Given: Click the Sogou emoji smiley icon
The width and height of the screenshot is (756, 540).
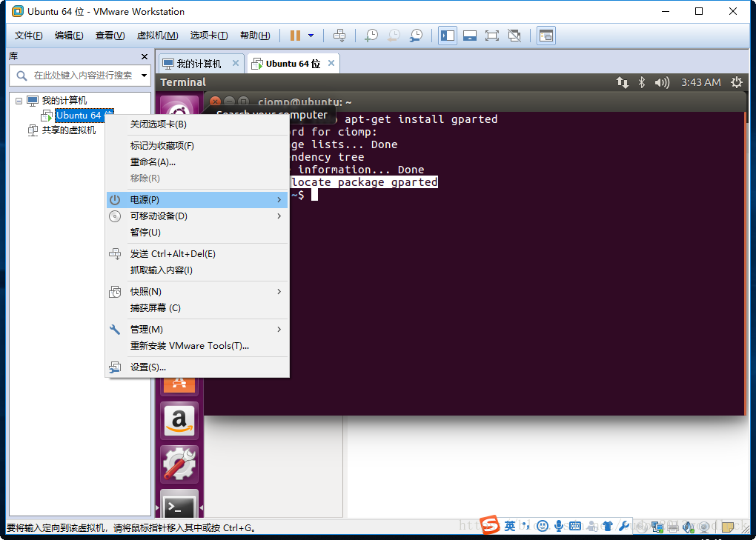Looking at the screenshot, I should tap(543, 526).
